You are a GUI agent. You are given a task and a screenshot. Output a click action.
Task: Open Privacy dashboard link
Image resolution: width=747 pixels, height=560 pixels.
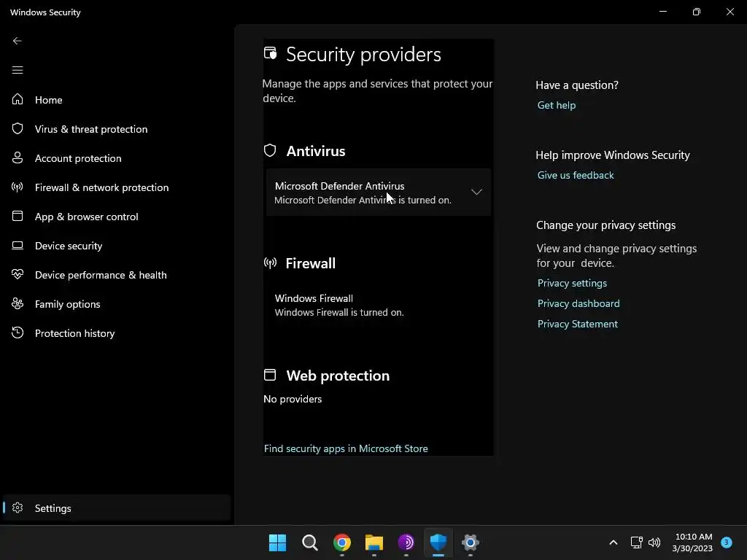pyautogui.click(x=578, y=304)
